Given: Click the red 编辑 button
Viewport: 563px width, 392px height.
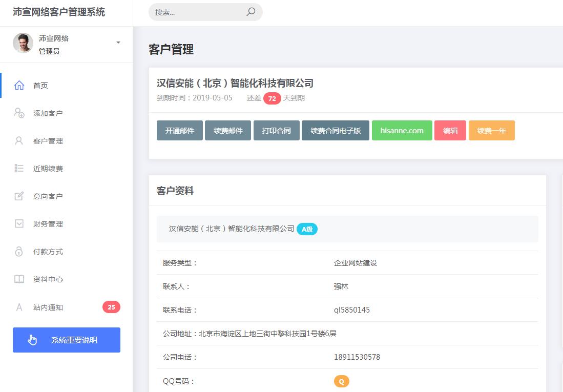Looking at the screenshot, I should point(450,131).
